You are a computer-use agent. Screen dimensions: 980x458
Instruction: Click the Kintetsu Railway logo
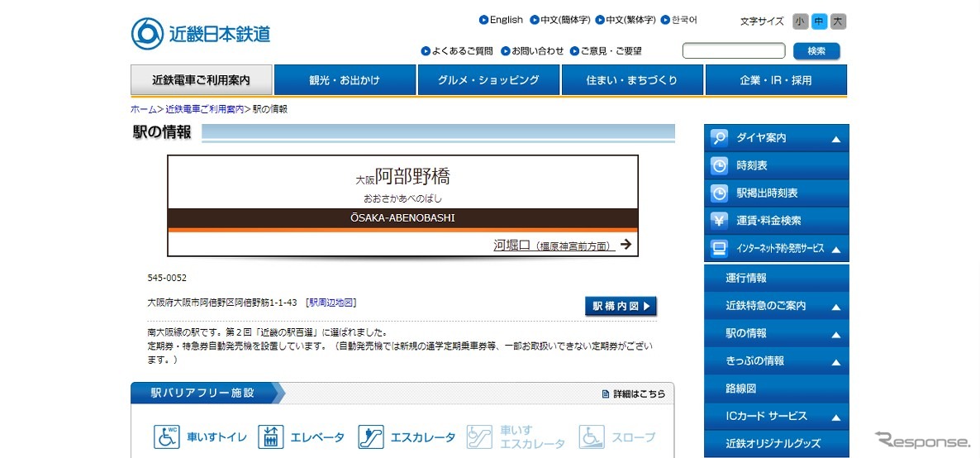tap(201, 34)
